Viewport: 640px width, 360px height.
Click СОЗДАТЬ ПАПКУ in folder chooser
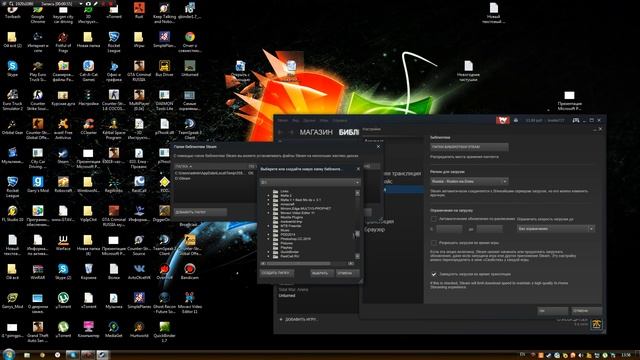pyautogui.click(x=276, y=273)
